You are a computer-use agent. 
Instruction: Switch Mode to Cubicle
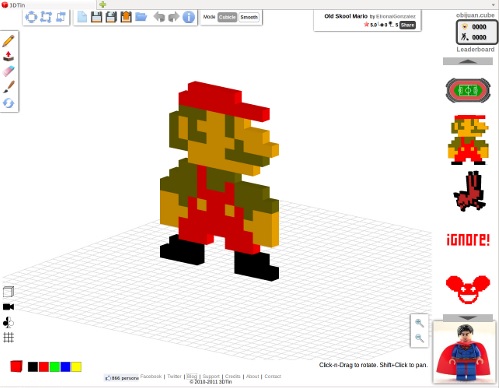pyautogui.click(x=227, y=17)
